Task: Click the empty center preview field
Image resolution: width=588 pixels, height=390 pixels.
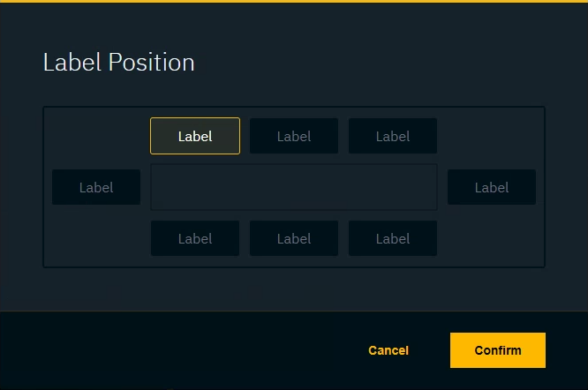Action: 294,187
